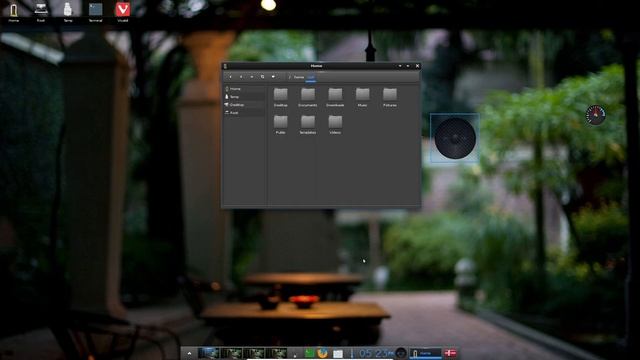The height and width of the screenshot is (360, 640).
Task: Select Desktop in the file manager sidebar
Action: (x=244, y=105)
